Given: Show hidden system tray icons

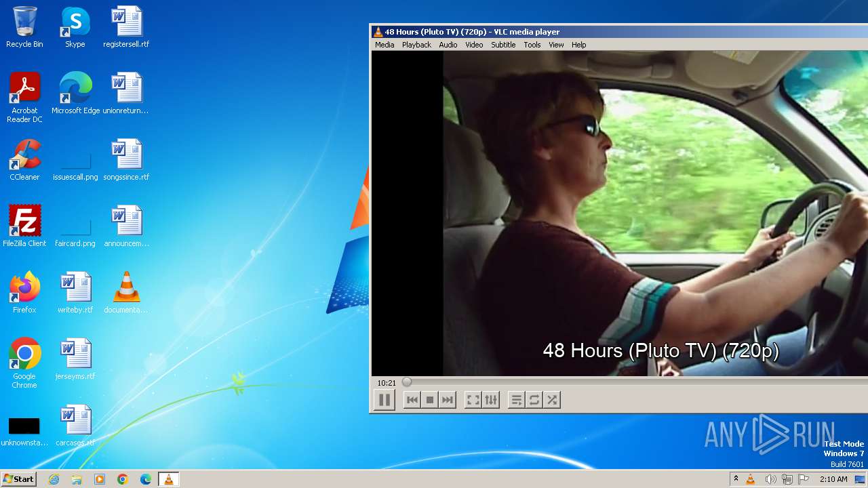Looking at the screenshot, I should point(736,479).
